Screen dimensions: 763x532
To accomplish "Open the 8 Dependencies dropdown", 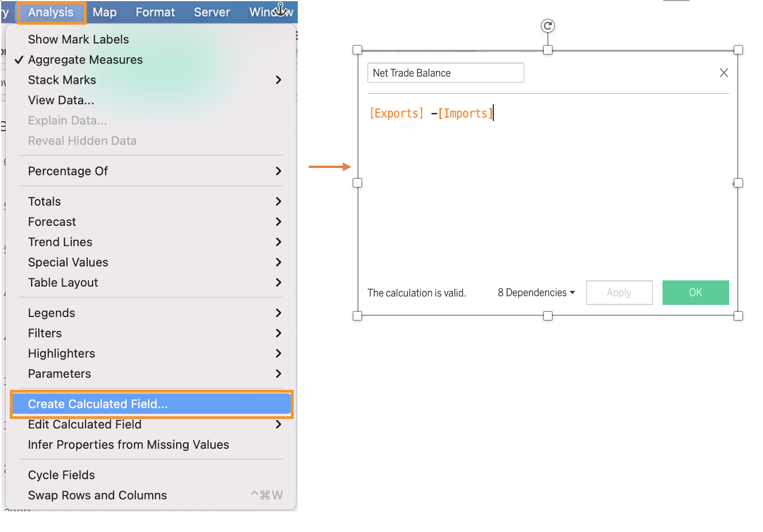I will point(536,293).
